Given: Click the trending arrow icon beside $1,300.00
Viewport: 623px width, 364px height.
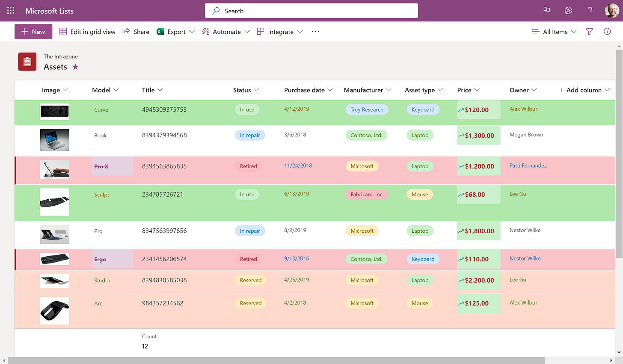Looking at the screenshot, I should [461, 136].
